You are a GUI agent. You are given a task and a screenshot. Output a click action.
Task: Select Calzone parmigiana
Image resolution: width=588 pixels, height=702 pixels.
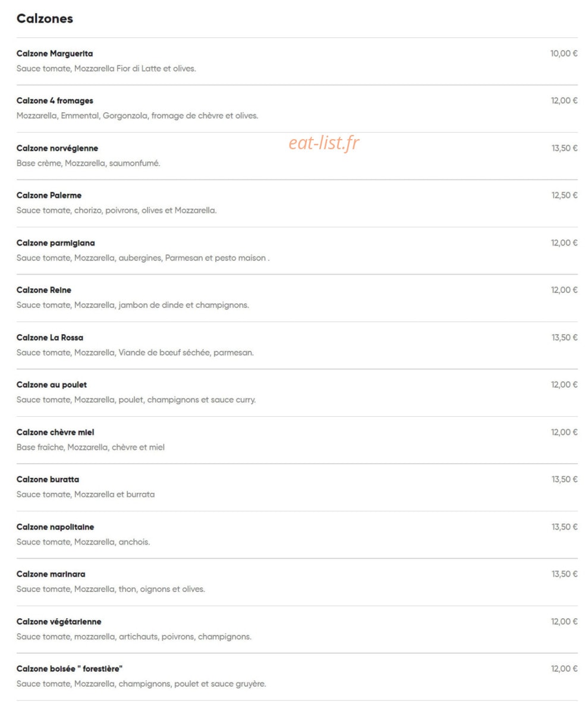55,243
